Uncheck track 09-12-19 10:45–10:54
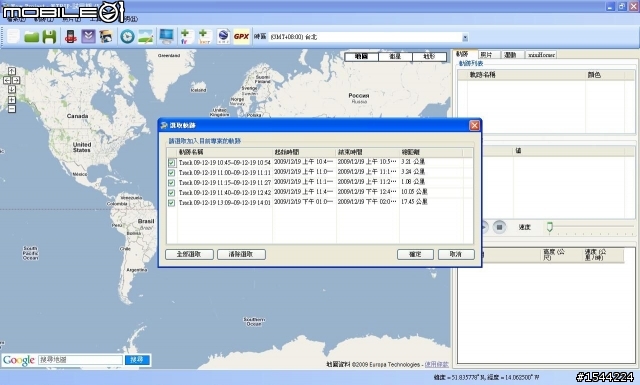The height and width of the screenshot is (385, 640). (171, 162)
